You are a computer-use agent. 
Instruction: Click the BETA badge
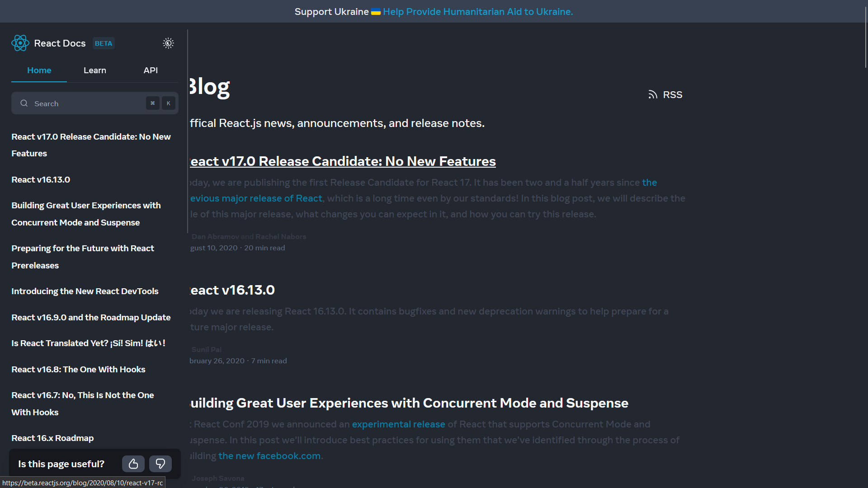point(104,43)
